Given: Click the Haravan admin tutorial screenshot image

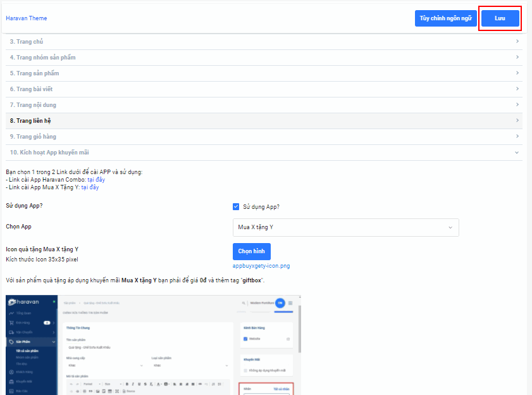Looking at the screenshot, I should tap(153, 345).
